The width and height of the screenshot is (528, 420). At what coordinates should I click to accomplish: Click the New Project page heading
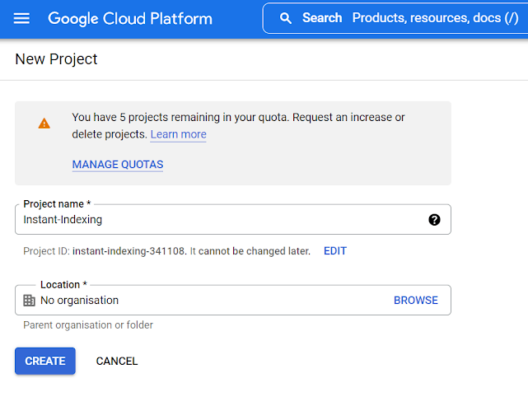pos(56,59)
